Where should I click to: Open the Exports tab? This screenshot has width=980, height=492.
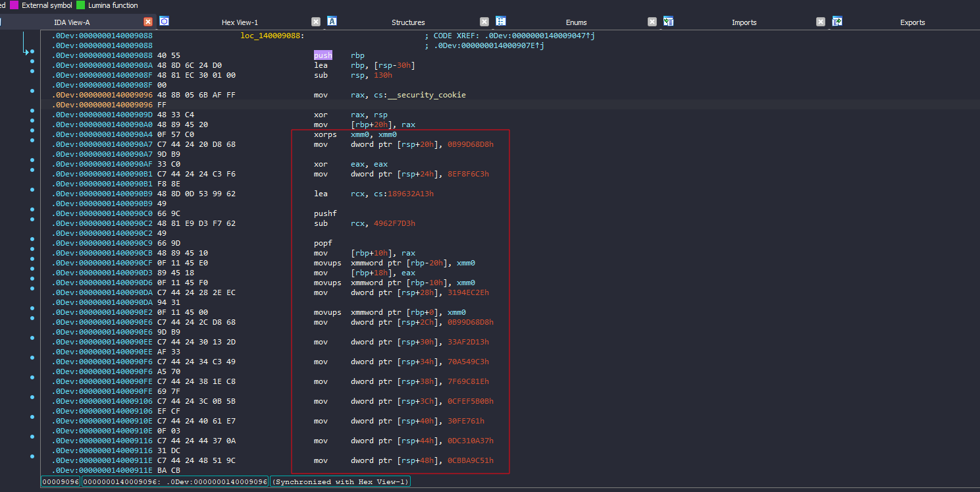(x=912, y=22)
